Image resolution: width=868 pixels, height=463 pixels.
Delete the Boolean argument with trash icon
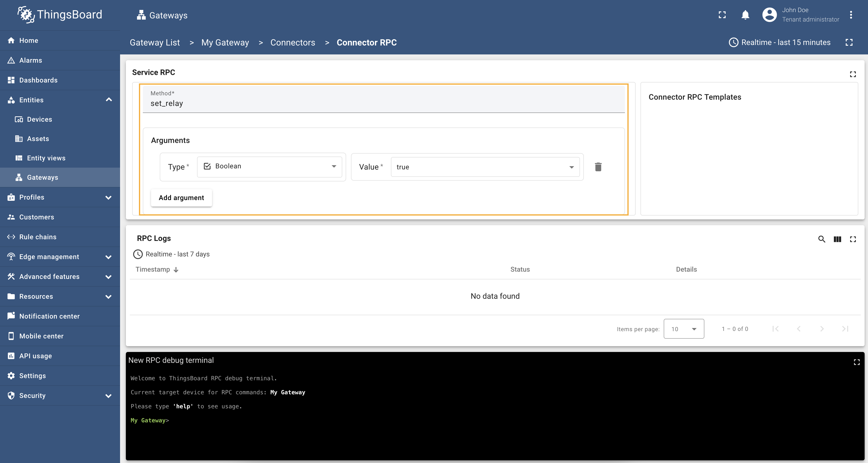click(x=598, y=167)
